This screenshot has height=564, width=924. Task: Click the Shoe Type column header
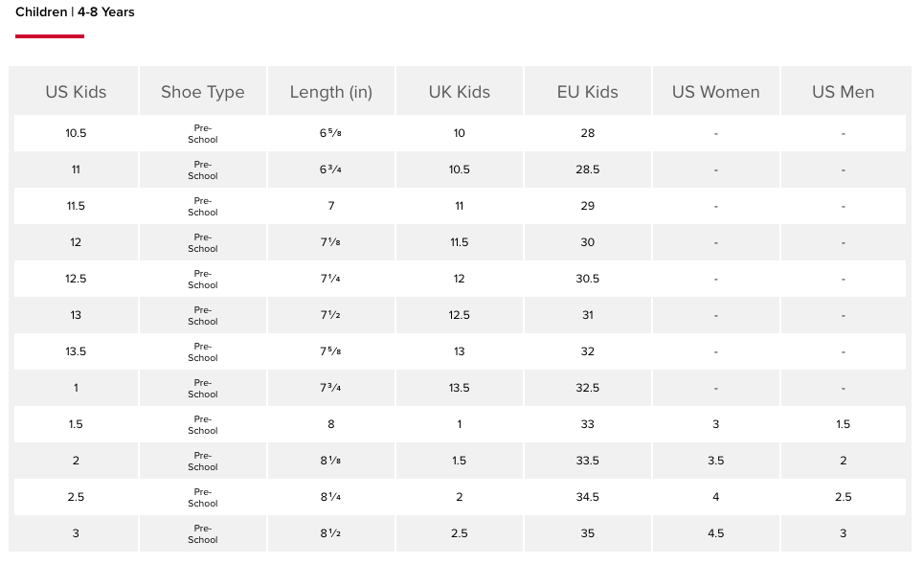(x=203, y=92)
